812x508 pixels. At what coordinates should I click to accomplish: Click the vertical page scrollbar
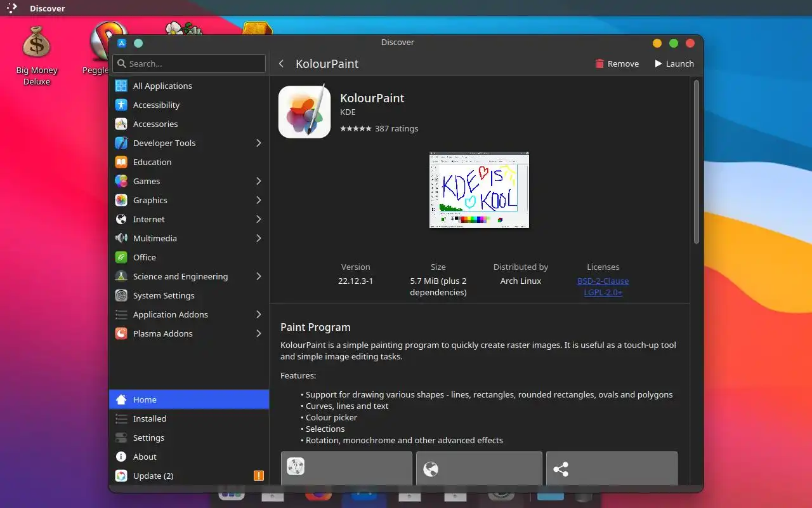click(x=696, y=162)
